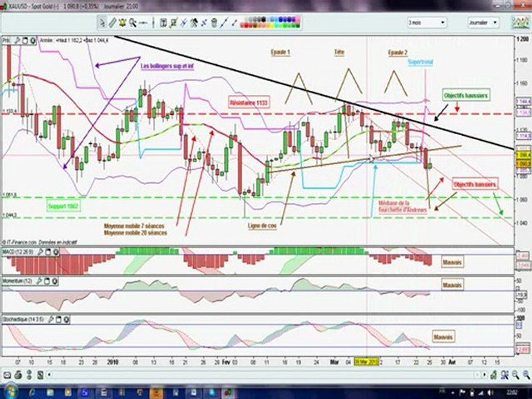Image resolution: width=532 pixels, height=399 pixels.
Task: Click the Stochastique (14 3 5) label
Action: point(23,319)
